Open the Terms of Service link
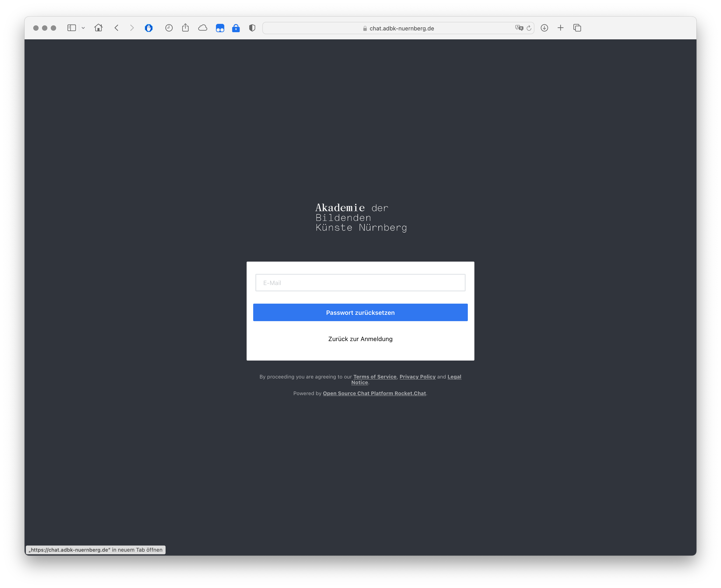This screenshot has height=588, width=721. (x=375, y=377)
